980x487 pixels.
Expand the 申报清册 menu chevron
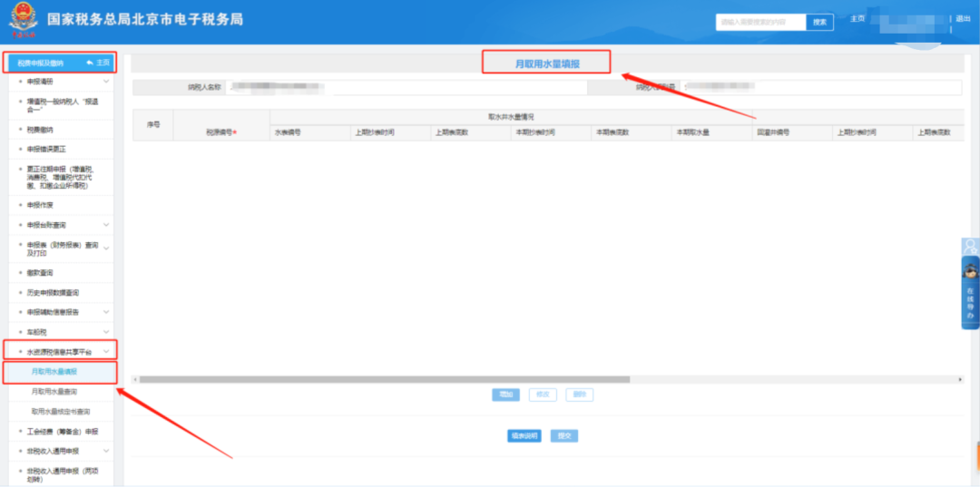(106, 82)
